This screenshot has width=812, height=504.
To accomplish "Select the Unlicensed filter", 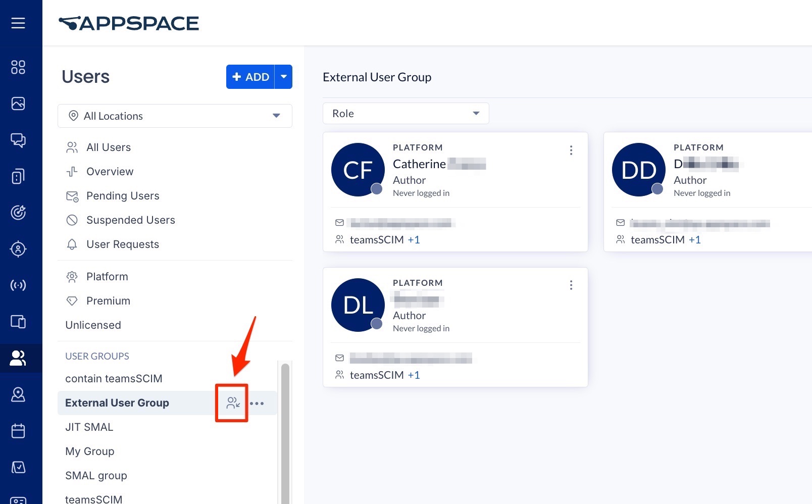I will [93, 325].
